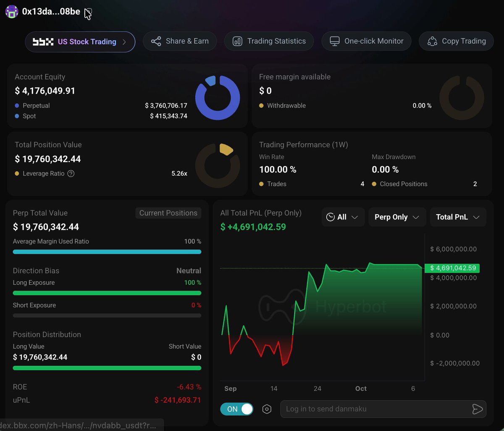
Task: Expand the Perp Only dropdown
Action: (397, 217)
